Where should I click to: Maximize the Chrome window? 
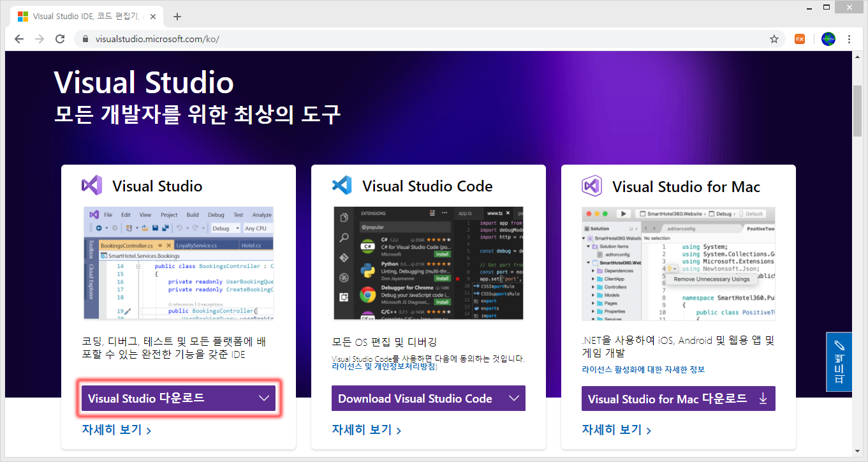(x=827, y=8)
